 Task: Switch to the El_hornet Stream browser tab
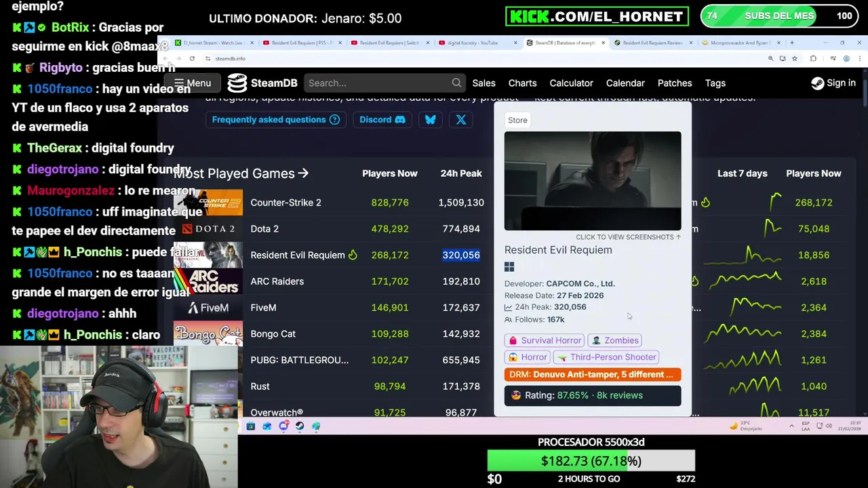pyautogui.click(x=213, y=43)
